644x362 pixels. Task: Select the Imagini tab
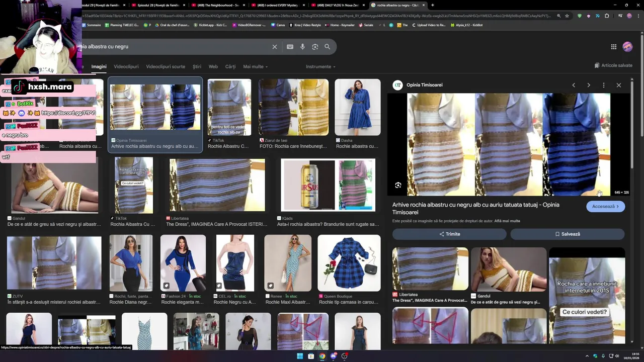click(x=99, y=66)
